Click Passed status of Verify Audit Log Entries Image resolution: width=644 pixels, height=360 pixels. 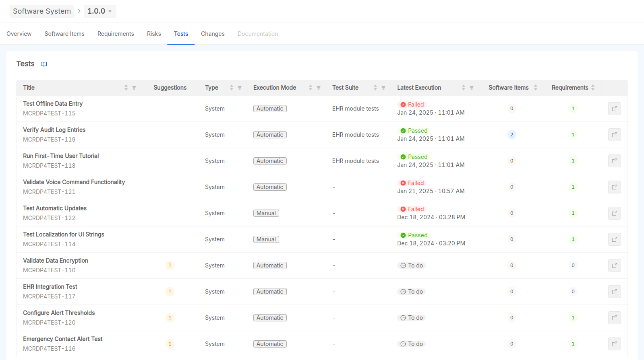[x=414, y=131]
